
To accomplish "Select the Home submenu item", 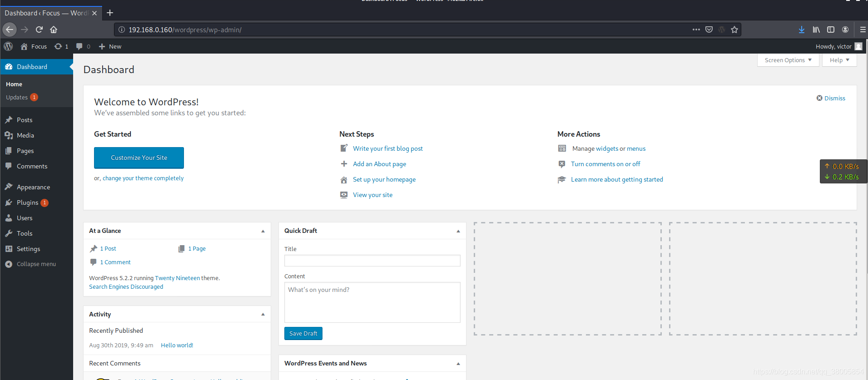I will [x=14, y=84].
